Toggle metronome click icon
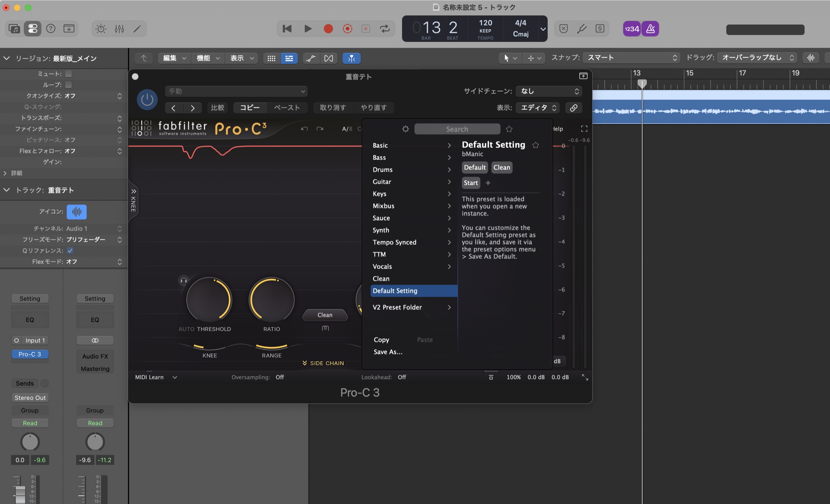The height and width of the screenshot is (504, 830). pos(650,29)
